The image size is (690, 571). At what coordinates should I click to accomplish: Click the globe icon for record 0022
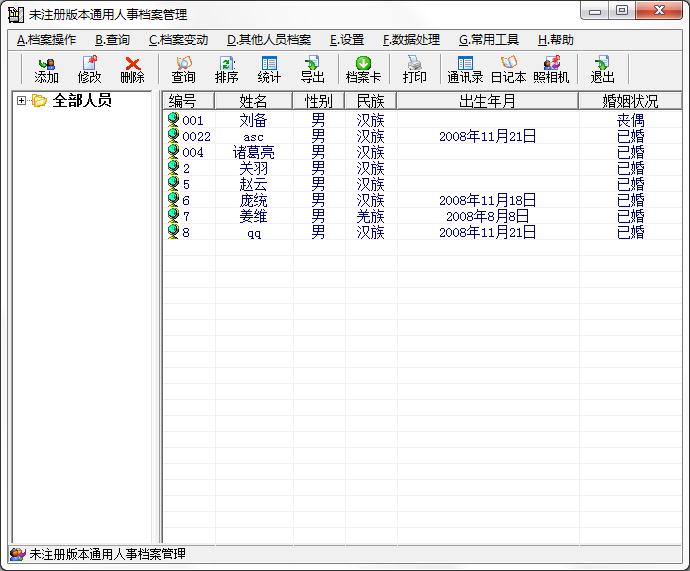tap(173, 135)
